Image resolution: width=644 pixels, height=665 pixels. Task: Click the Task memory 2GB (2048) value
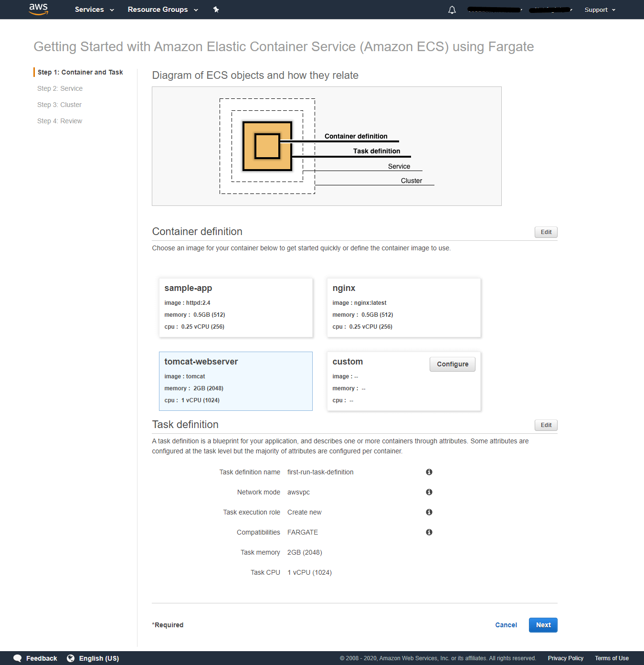305,552
